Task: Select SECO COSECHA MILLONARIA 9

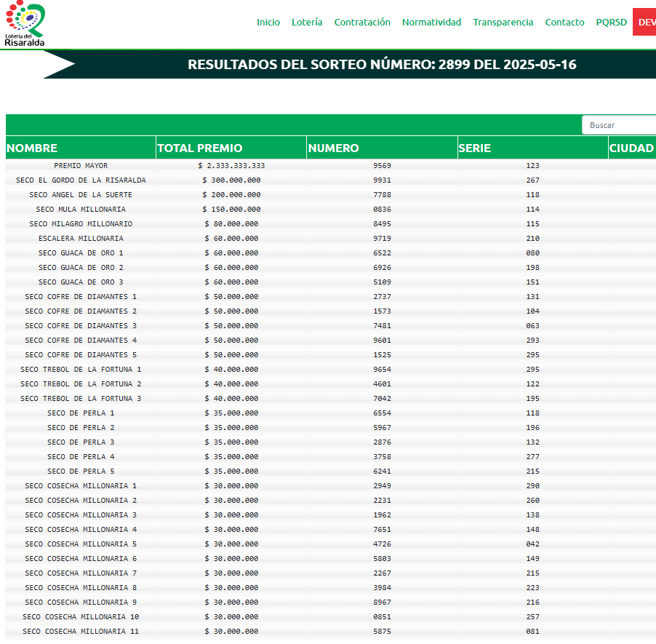Action: 81,603
